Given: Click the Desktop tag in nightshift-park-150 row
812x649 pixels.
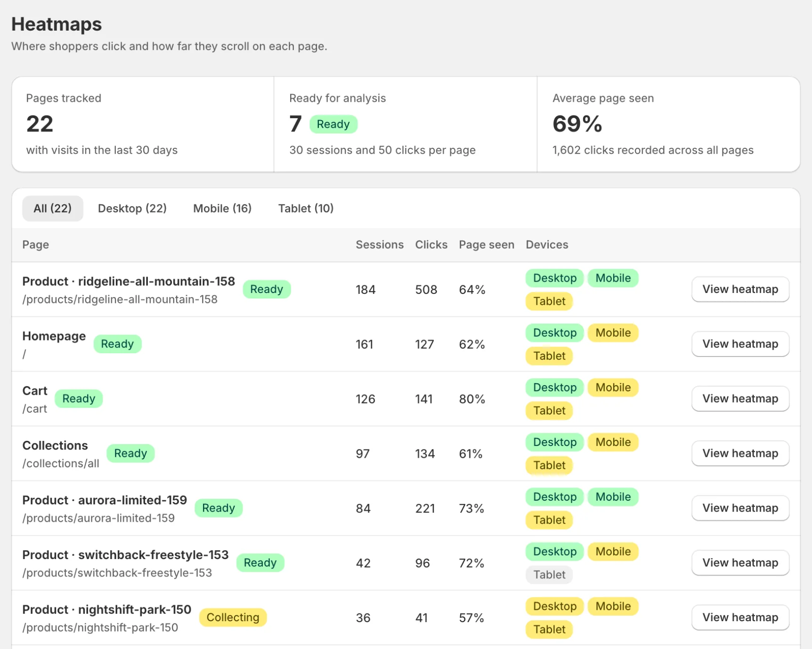Looking at the screenshot, I should [554, 606].
